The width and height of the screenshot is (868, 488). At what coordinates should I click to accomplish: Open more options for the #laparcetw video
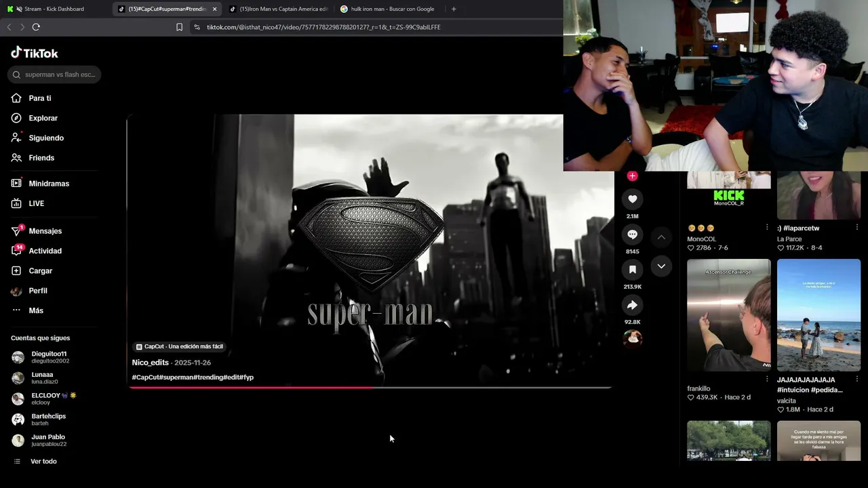point(856,228)
